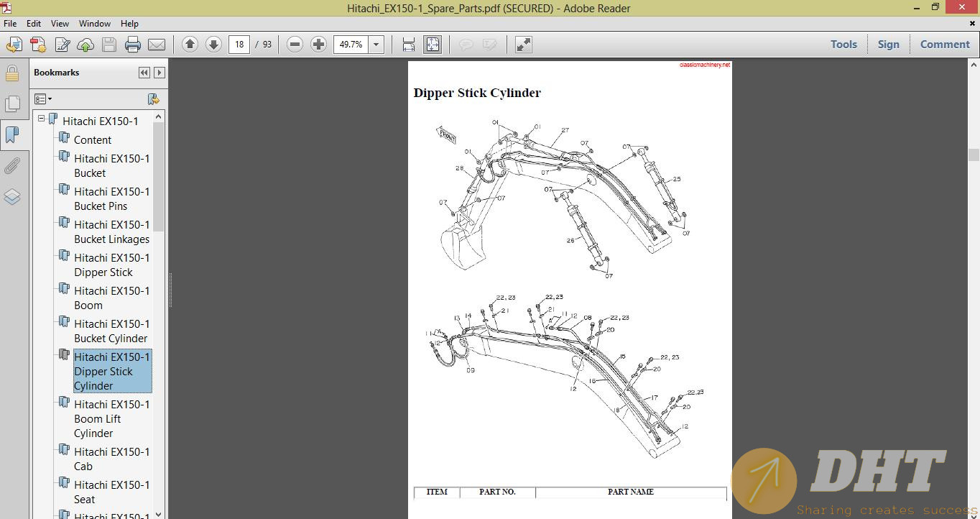Open the Bucket Linkages bookmark
This screenshot has width=980, height=519.
(x=112, y=232)
